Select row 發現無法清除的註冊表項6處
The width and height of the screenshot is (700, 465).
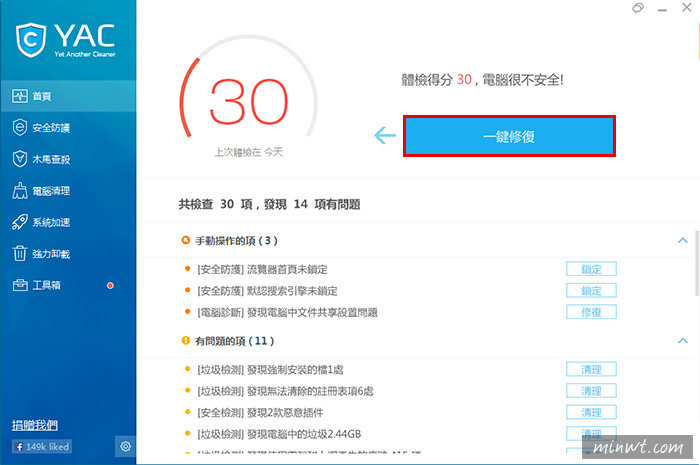click(285, 391)
